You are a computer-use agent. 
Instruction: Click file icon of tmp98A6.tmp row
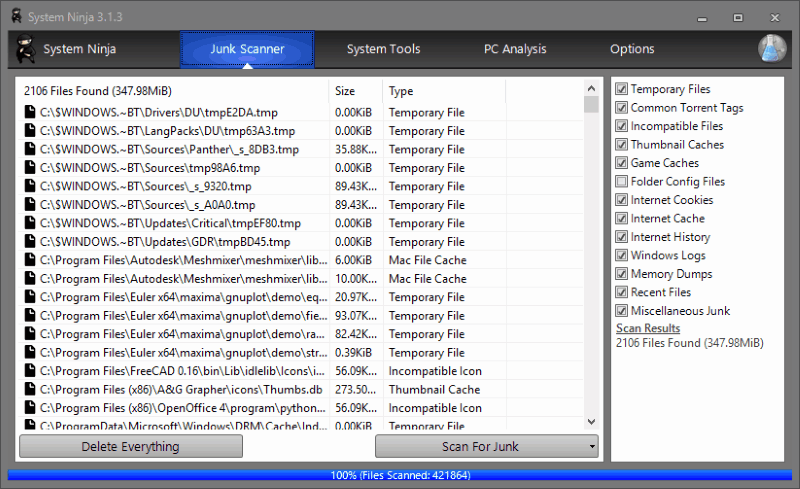[30, 167]
